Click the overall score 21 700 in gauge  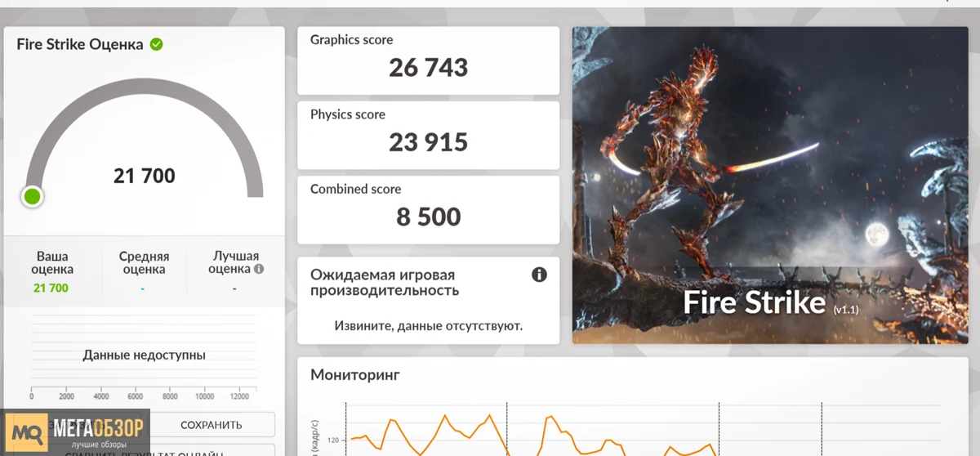pos(145,176)
